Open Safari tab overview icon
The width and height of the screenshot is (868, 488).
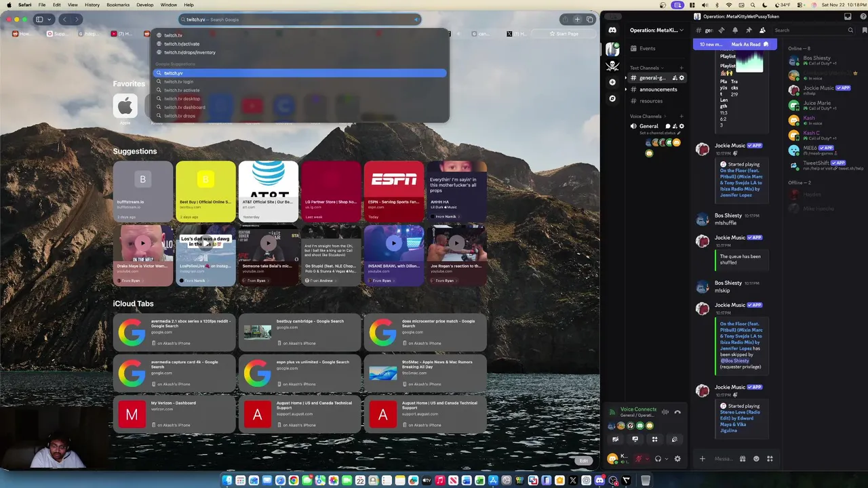[590, 20]
